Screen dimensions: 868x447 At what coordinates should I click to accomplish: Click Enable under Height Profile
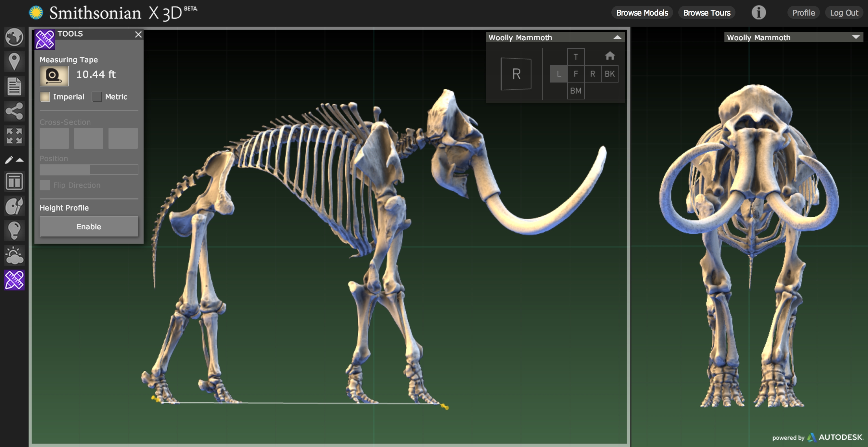(x=89, y=227)
